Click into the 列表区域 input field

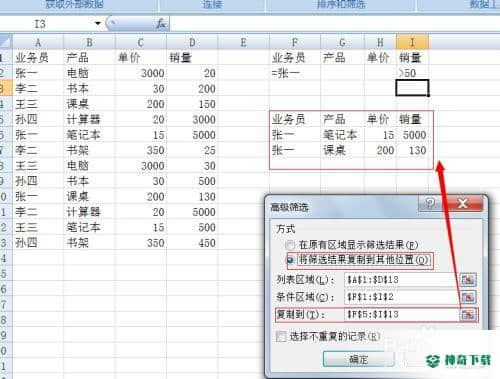(402, 280)
